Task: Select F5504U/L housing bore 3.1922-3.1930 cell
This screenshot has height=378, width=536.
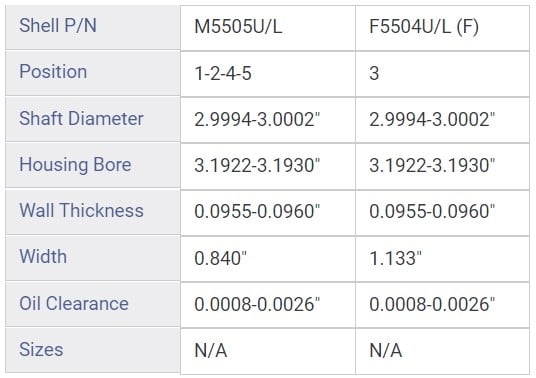Action: coord(442,166)
